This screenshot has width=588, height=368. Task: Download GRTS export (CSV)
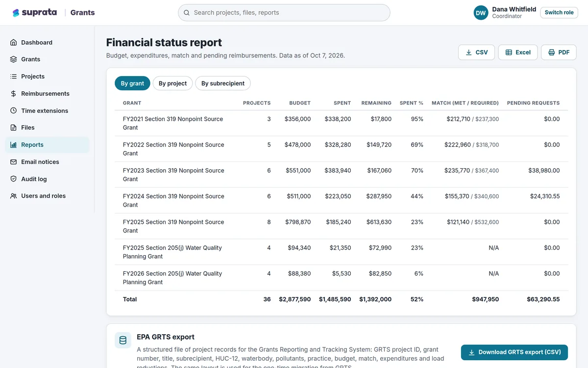click(514, 352)
